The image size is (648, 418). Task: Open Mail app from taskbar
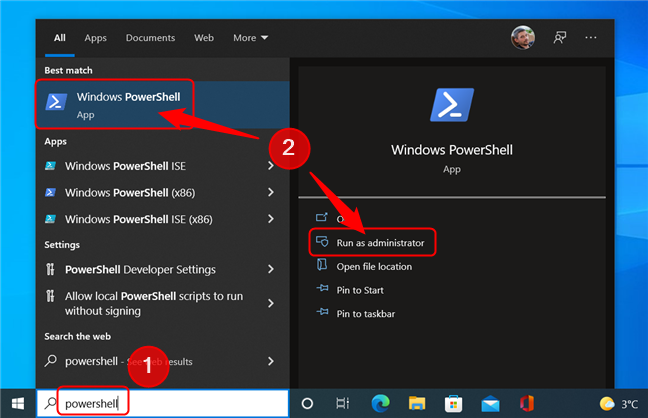(x=490, y=404)
